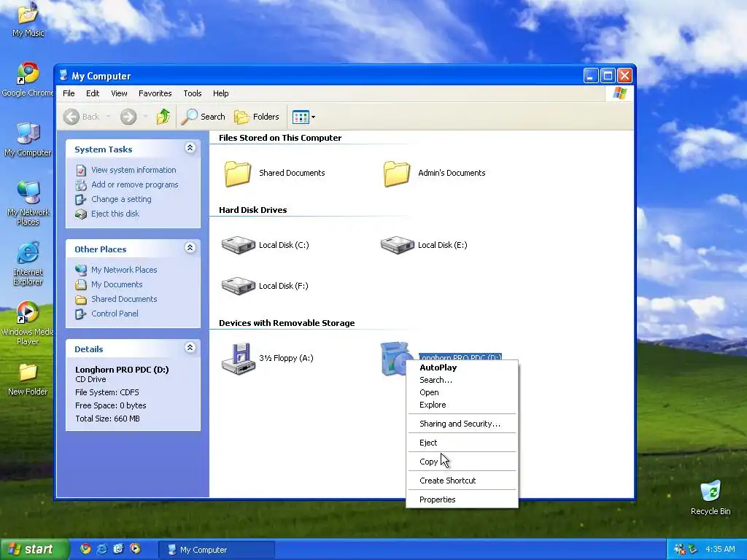Select the Local Disk (C:) drive icon
Viewport: 747px width, 560px height.
[x=239, y=245]
